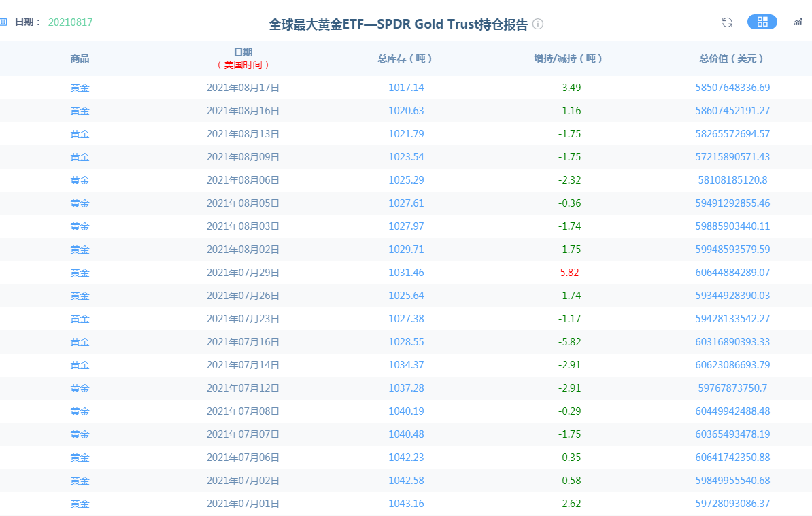Select date cell 2021年08月13日

click(243, 133)
